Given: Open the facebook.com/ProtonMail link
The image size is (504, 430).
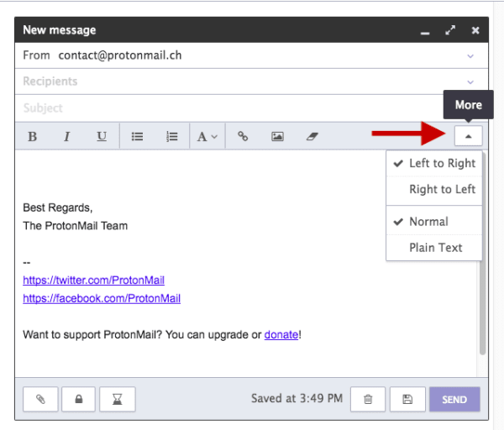Looking at the screenshot, I should 102,298.
